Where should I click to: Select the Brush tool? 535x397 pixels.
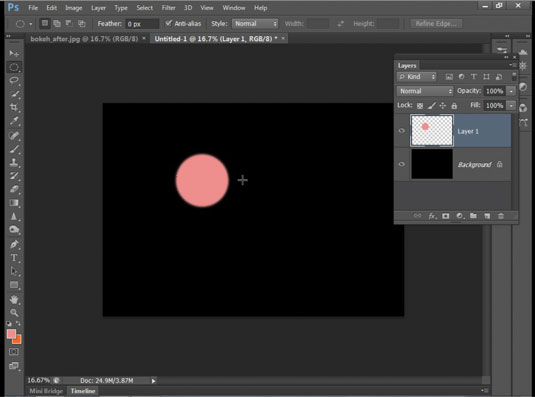click(14, 149)
